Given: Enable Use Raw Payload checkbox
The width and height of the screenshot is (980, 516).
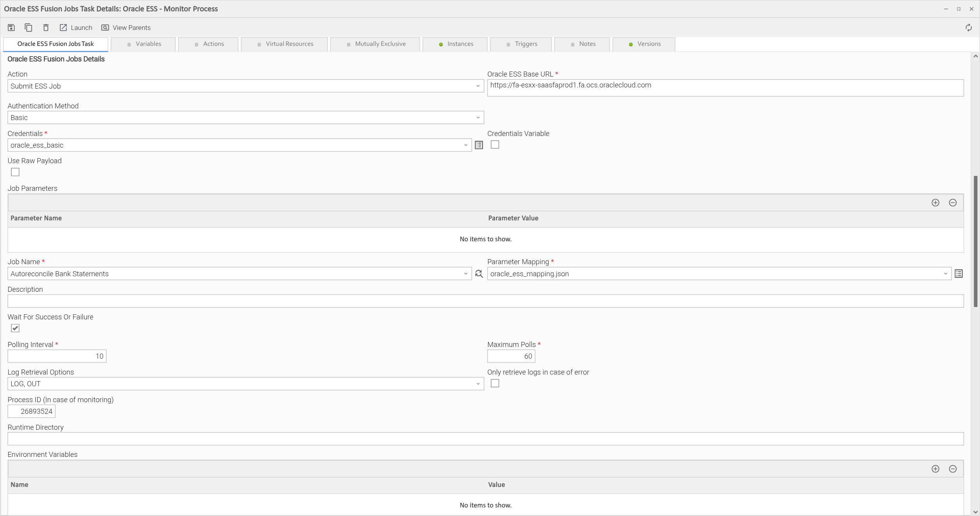Looking at the screenshot, I should [x=15, y=172].
